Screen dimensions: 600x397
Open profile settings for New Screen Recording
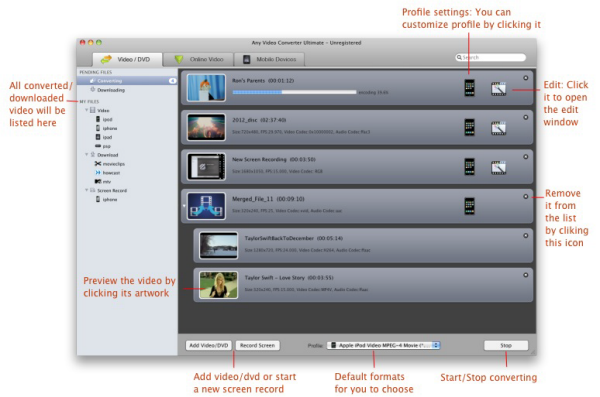pos(469,167)
